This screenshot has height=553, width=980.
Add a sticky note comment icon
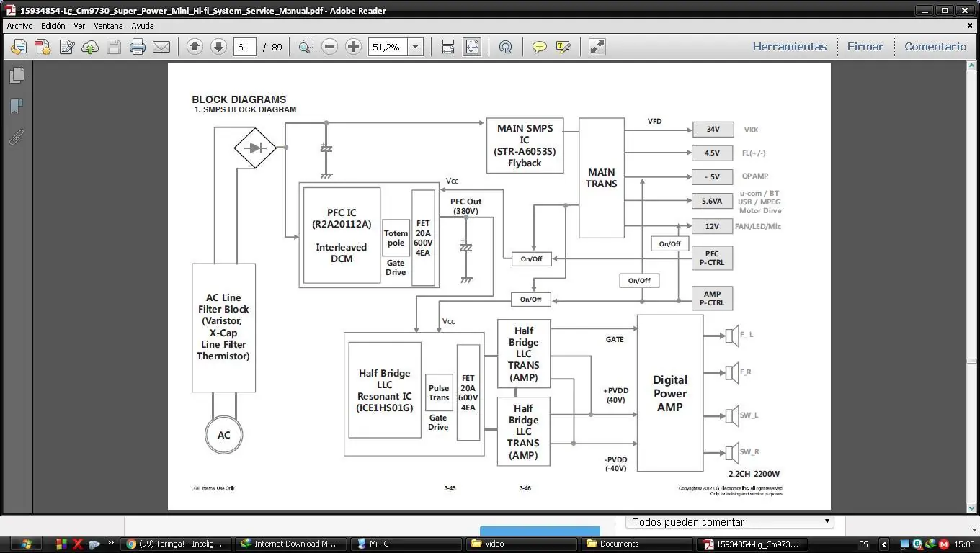pos(539,47)
